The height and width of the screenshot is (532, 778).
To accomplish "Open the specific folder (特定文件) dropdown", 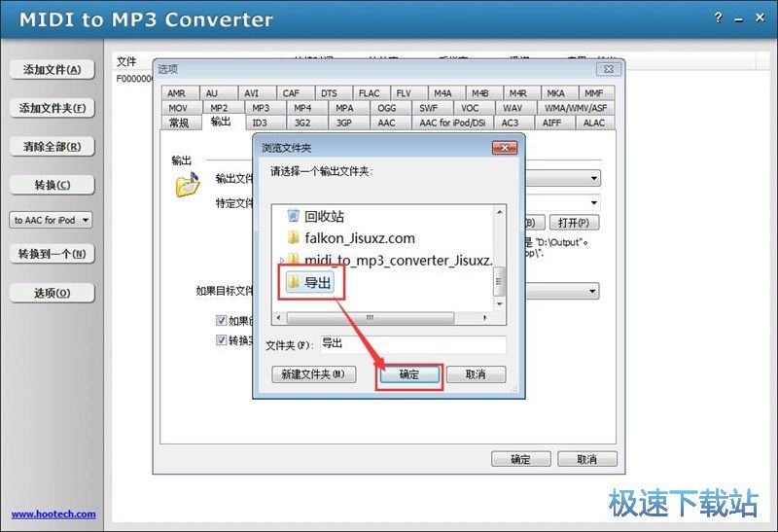I will pyautogui.click(x=594, y=202).
